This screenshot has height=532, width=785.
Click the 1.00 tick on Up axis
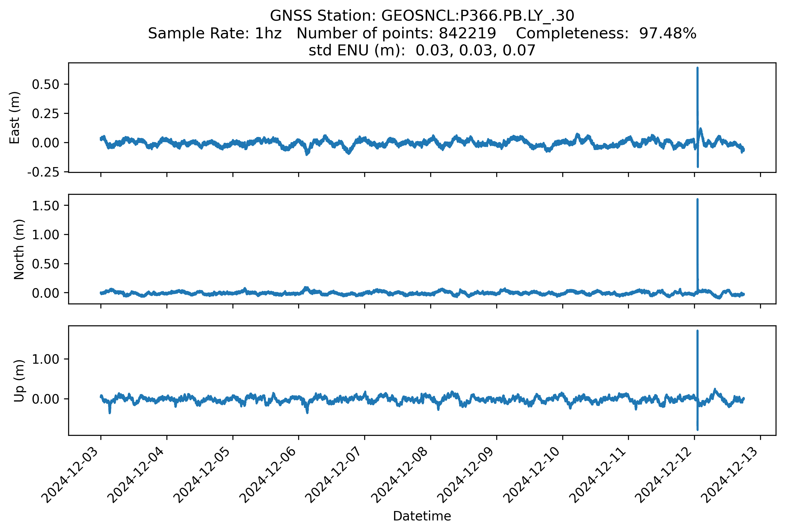[46, 359]
